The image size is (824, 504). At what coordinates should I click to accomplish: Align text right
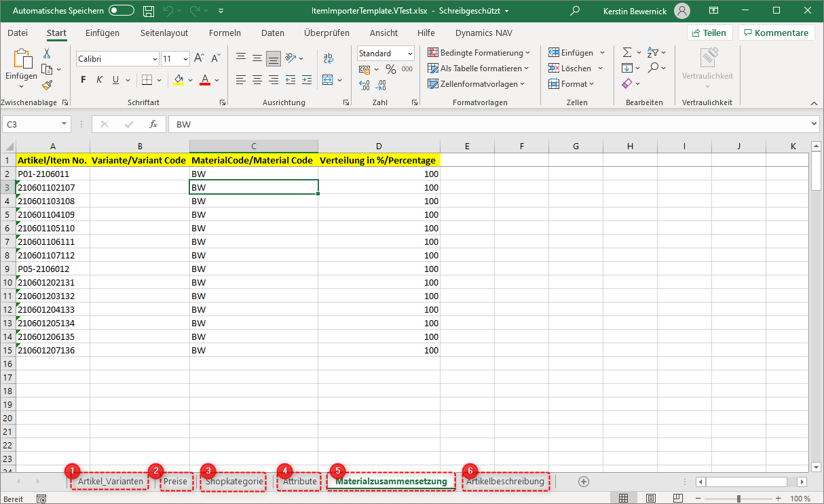coord(273,80)
